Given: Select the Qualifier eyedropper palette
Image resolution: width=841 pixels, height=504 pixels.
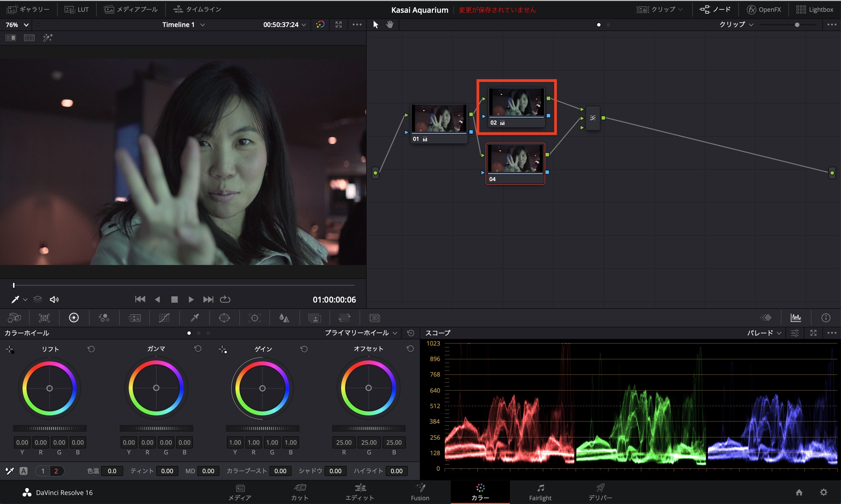Looking at the screenshot, I should [x=194, y=318].
